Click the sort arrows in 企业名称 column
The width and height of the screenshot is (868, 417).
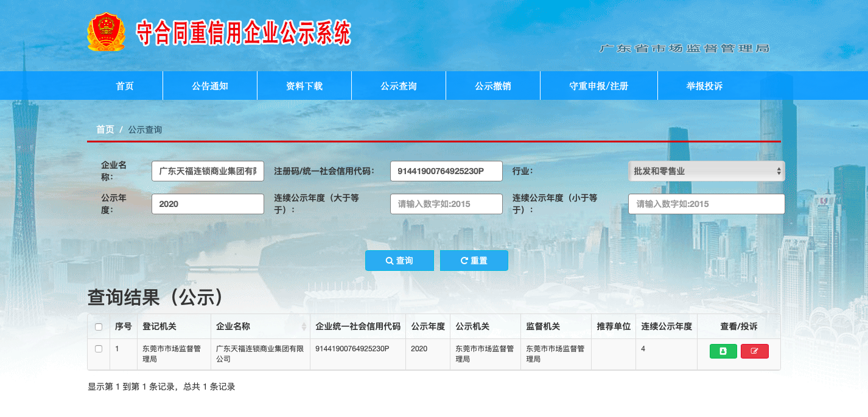304,327
